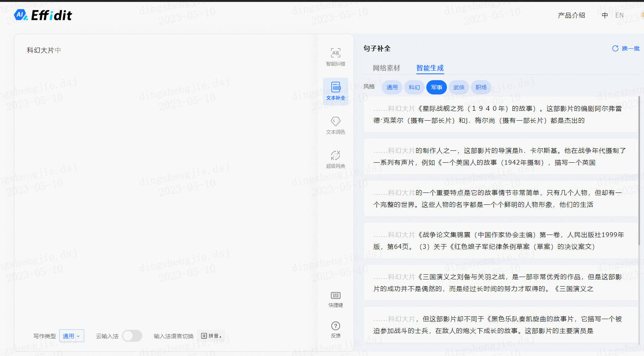Switch to the 智能生成 tab
This screenshot has width=644, height=356.
(x=430, y=68)
